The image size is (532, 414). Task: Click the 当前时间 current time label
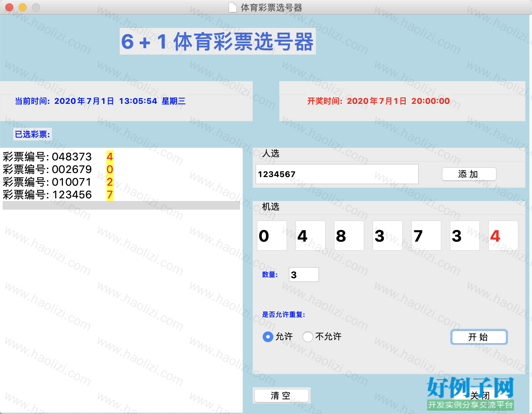tap(100, 101)
